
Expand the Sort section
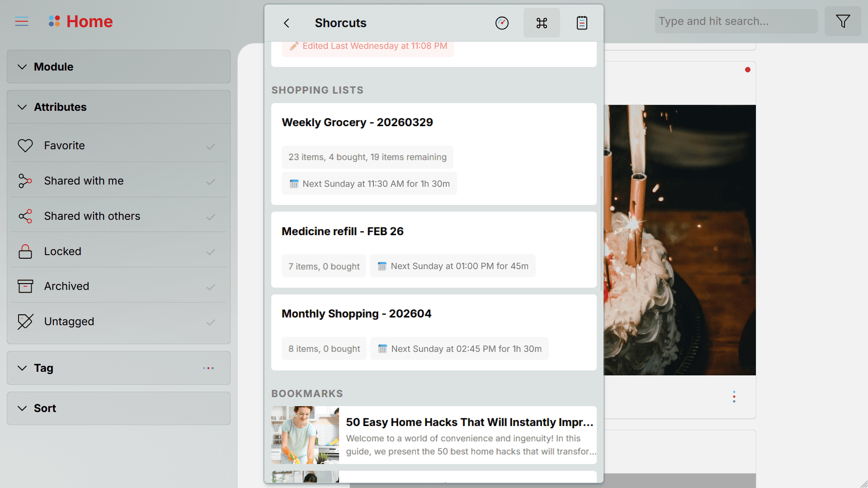[23, 408]
